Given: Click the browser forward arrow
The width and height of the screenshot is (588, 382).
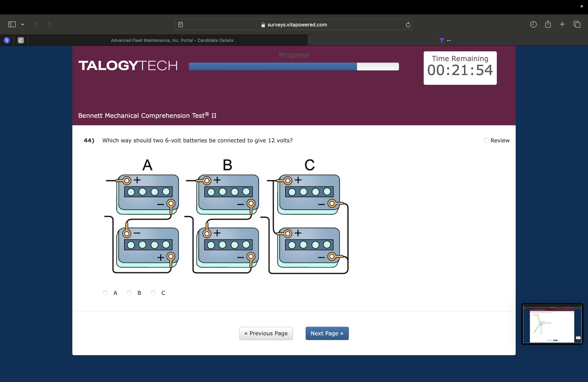Looking at the screenshot, I should pyautogui.click(x=49, y=24).
